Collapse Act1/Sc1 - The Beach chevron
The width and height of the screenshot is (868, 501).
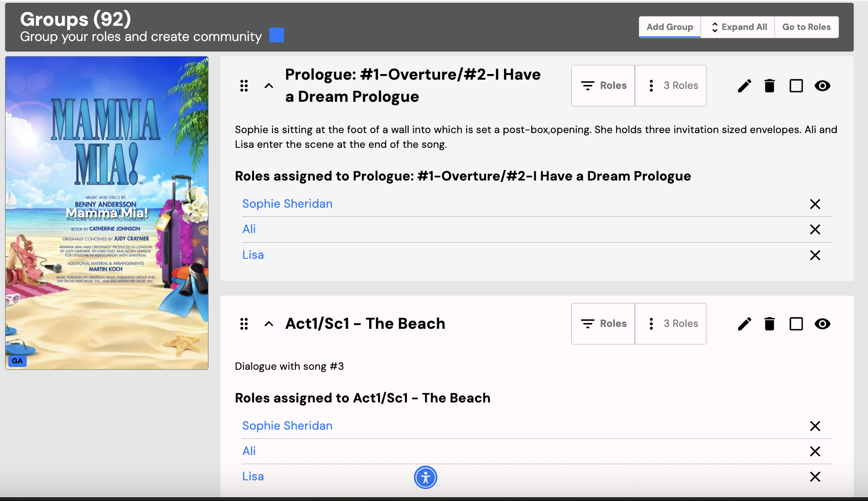coord(269,324)
